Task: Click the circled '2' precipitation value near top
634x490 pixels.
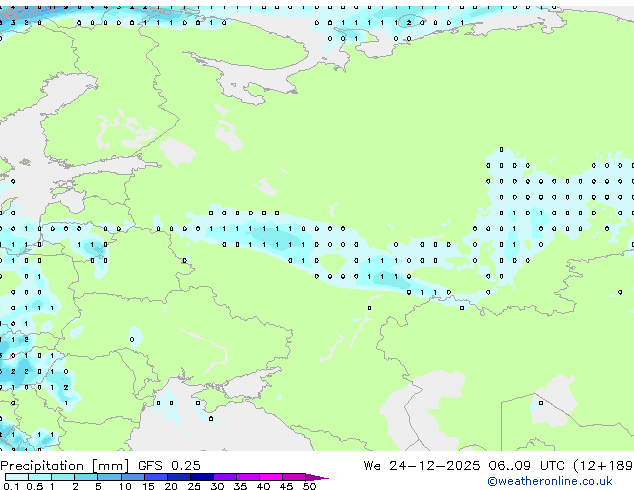Action: (x=409, y=23)
